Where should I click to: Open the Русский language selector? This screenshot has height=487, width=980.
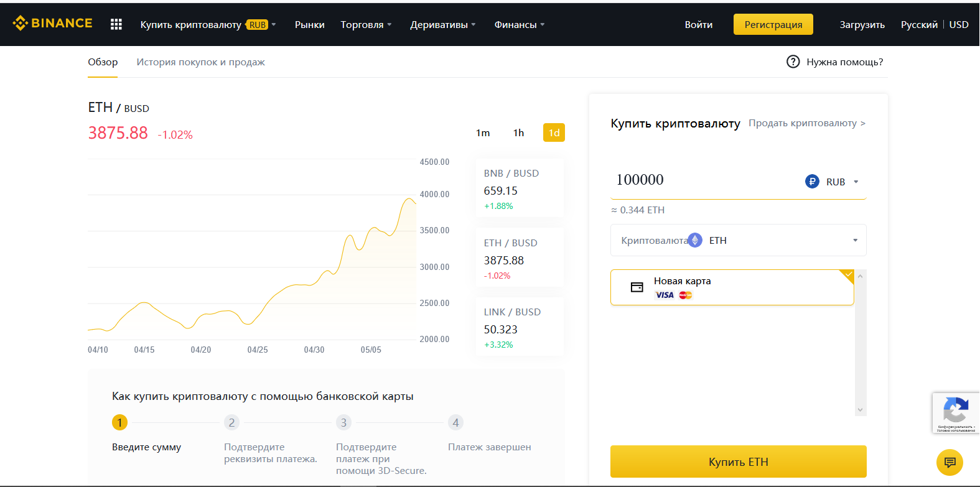click(x=919, y=24)
